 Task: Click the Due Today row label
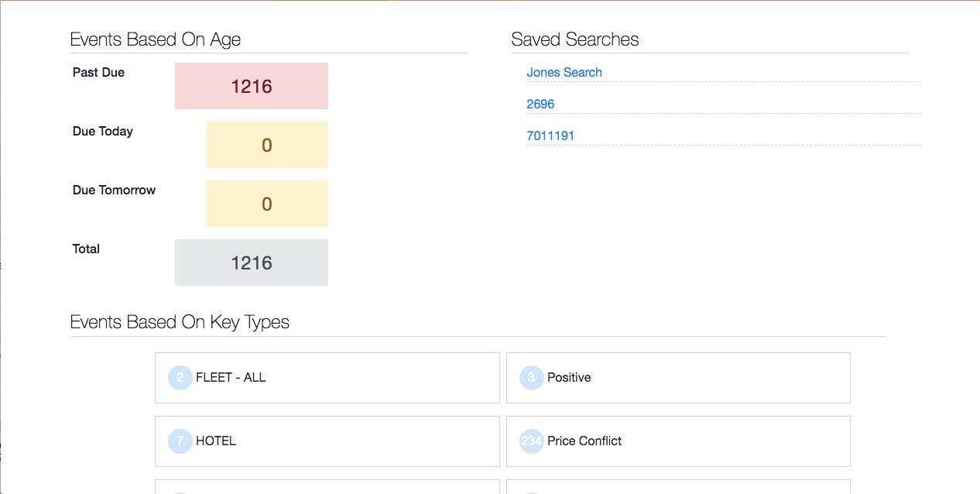click(x=103, y=132)
